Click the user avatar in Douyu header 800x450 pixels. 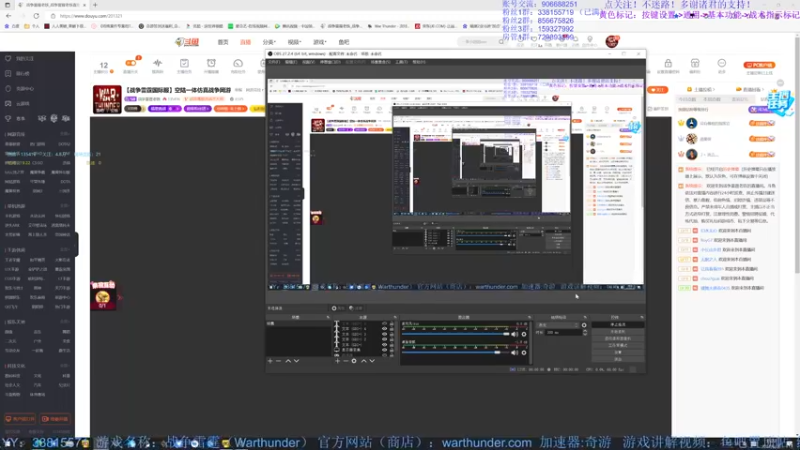click(612, 41)
